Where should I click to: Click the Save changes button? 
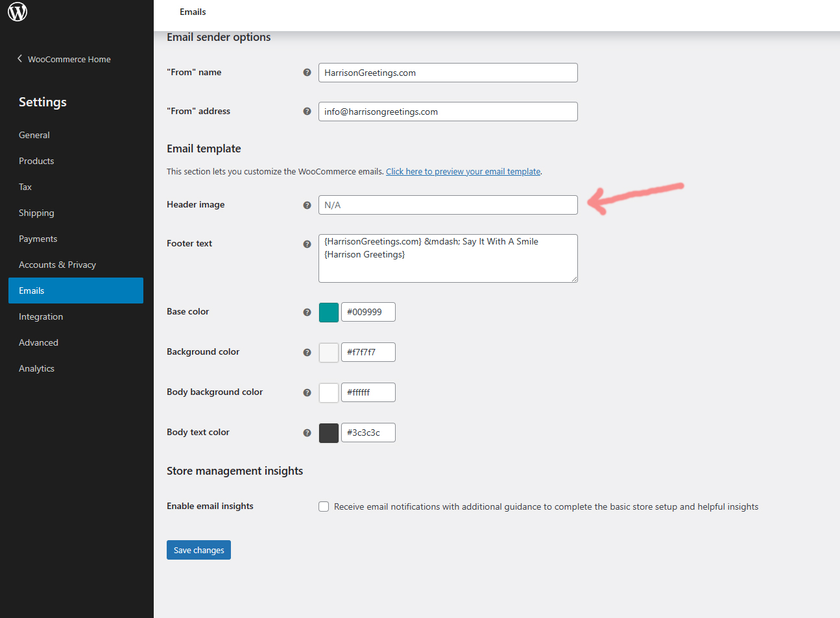coord(198,550)
